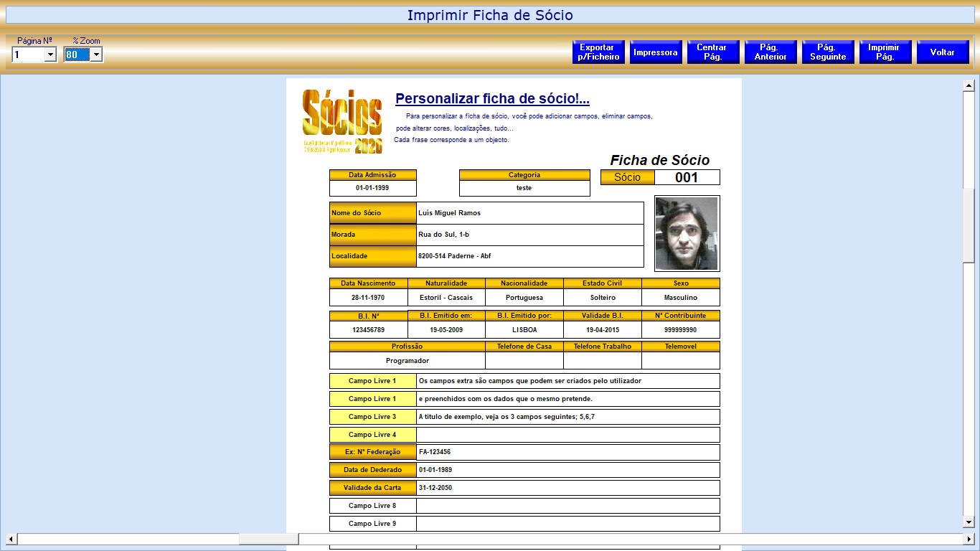Image resolution: width=980 pixels, height=551 pixels.
Task: Click the Personalizar ficha de sócio heading link
Action: point(492,99)
